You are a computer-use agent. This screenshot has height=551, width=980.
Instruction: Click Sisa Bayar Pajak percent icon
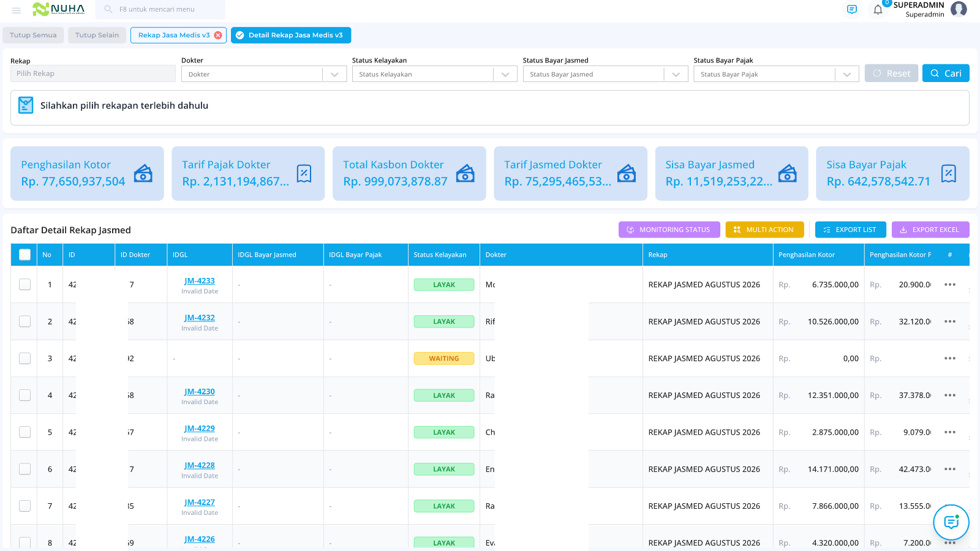[949, 173]
